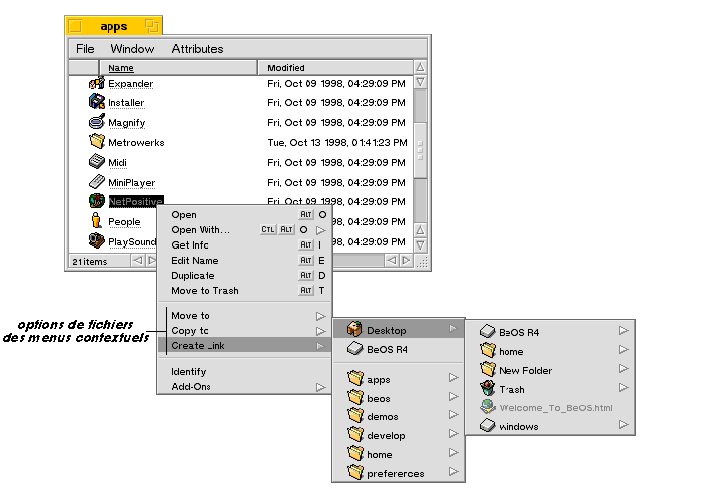704x488 pixels.
Task: Expand the New Folder submenu arrow
Action: coord(624,369)
